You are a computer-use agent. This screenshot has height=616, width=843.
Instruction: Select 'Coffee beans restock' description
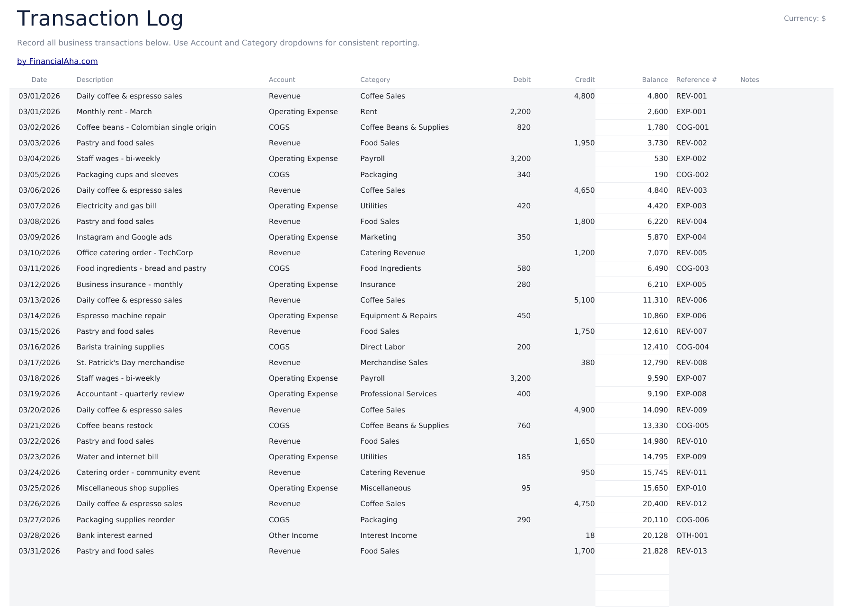pyautogui.click(x=115, y=426)
